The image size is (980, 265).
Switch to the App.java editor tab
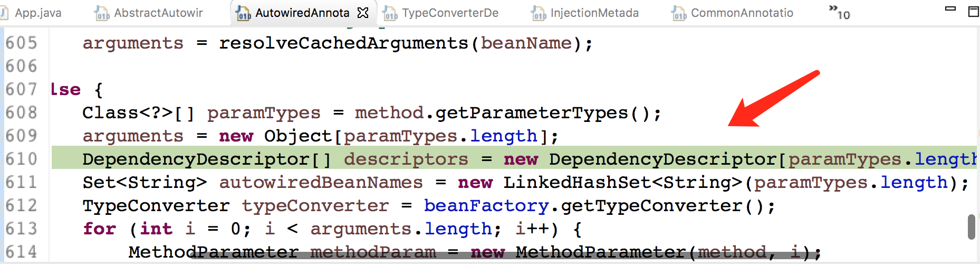(x=38, y=13)
